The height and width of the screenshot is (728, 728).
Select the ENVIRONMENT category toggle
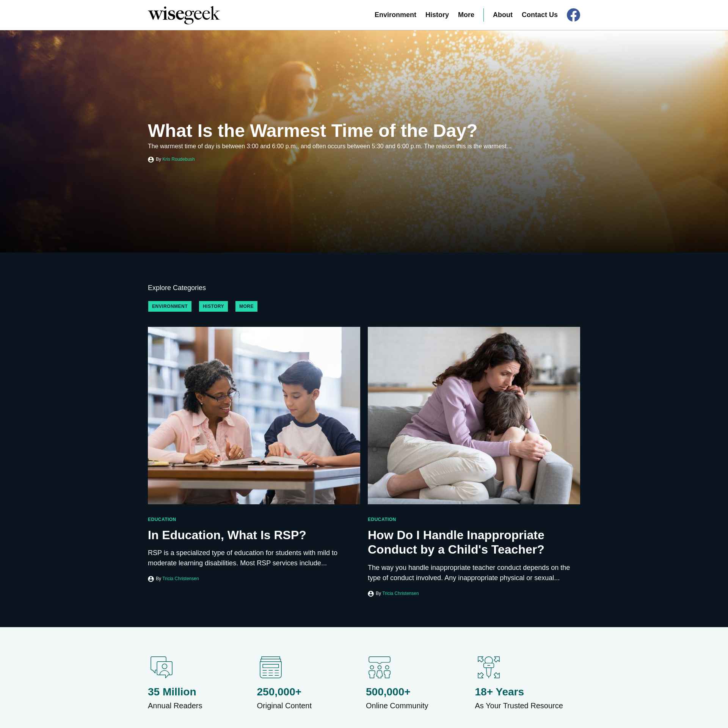click(169, 306)
